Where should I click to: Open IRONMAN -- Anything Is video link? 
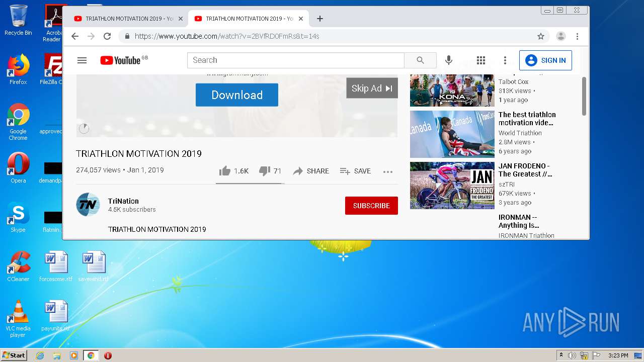click(x=519, y=221)
